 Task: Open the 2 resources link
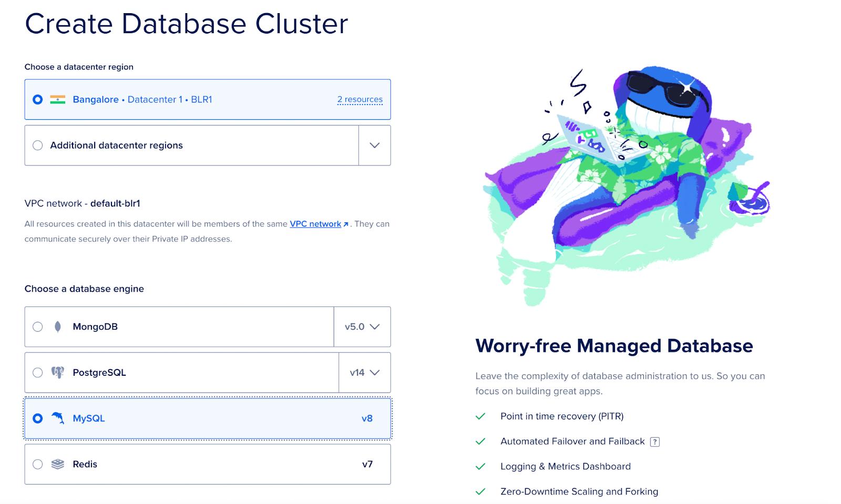tap(360, 99)
